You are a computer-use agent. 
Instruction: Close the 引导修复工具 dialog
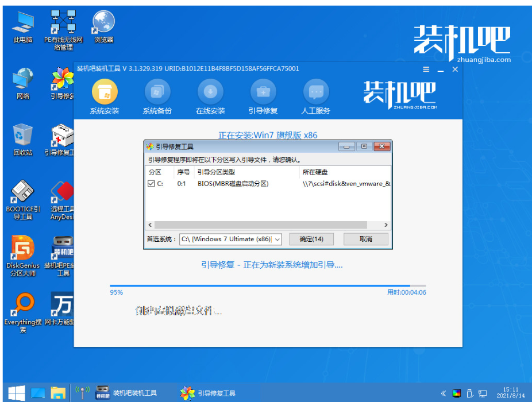[x=381, y=146]
